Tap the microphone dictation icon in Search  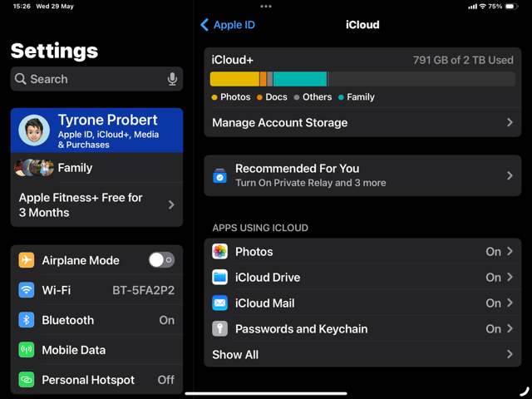[x=172, y=79]
